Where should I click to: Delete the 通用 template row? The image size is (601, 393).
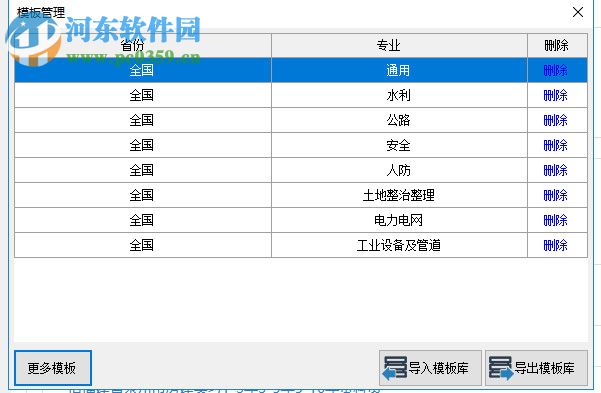point(555,71)
